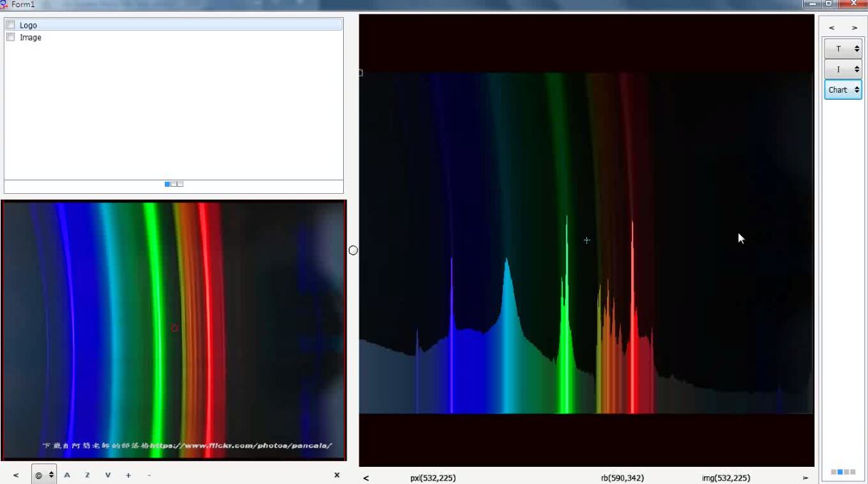Click the up-down arrows beside the @ button
Screen dimensions: 868x484
(52, 475)
